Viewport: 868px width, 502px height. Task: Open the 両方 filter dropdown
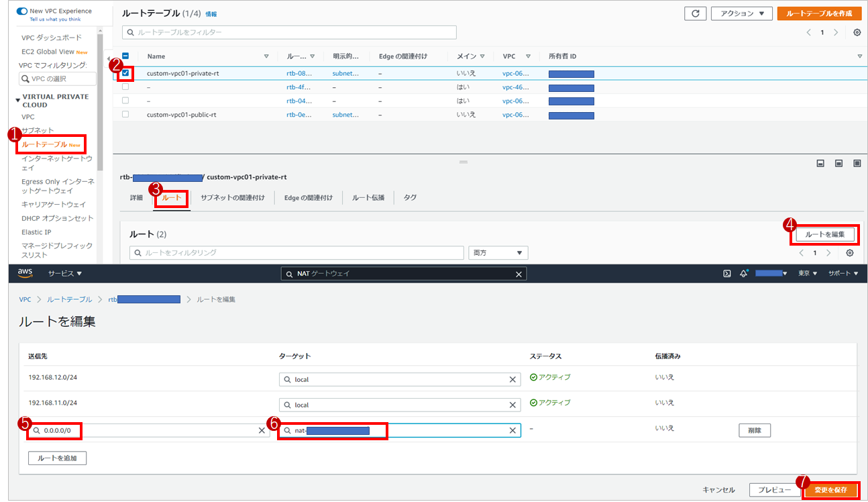tap(498, 253)
